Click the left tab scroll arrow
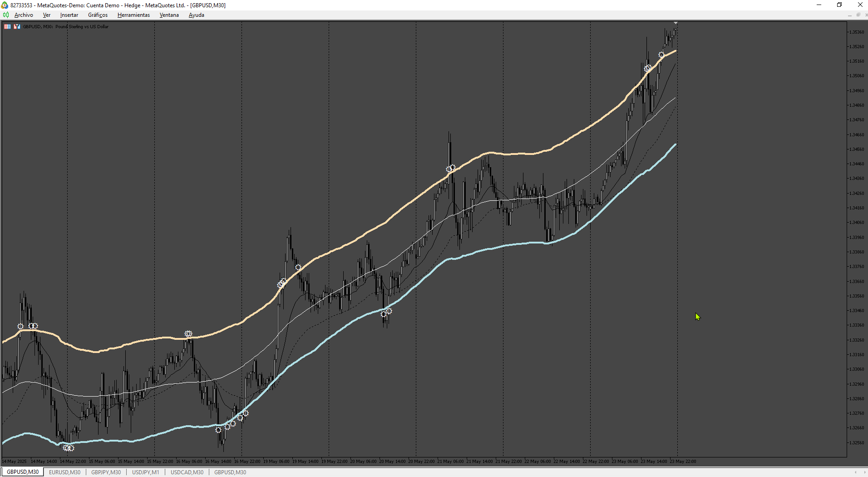 click(x=855, y=472)
